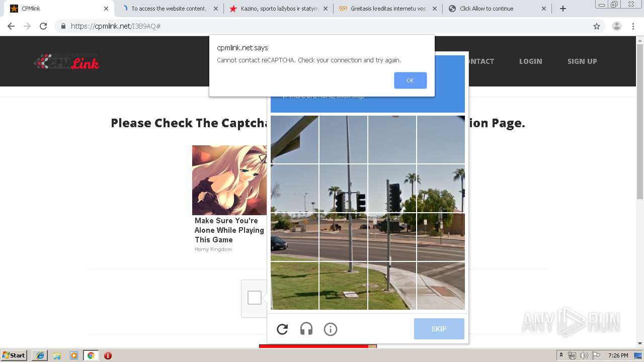Open the anime game advertisement image
Screen dimensions: 644x362
click(229, 180)
